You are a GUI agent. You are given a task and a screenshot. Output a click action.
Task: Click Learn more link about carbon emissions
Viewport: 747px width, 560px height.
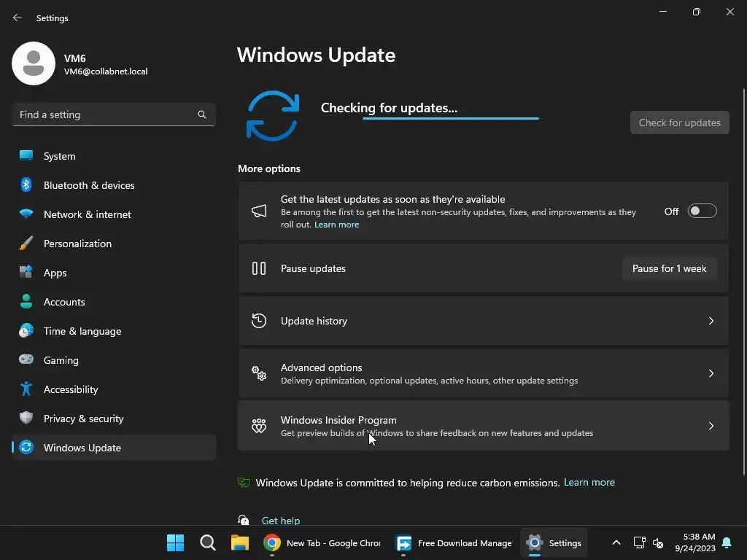click(589, 483)
